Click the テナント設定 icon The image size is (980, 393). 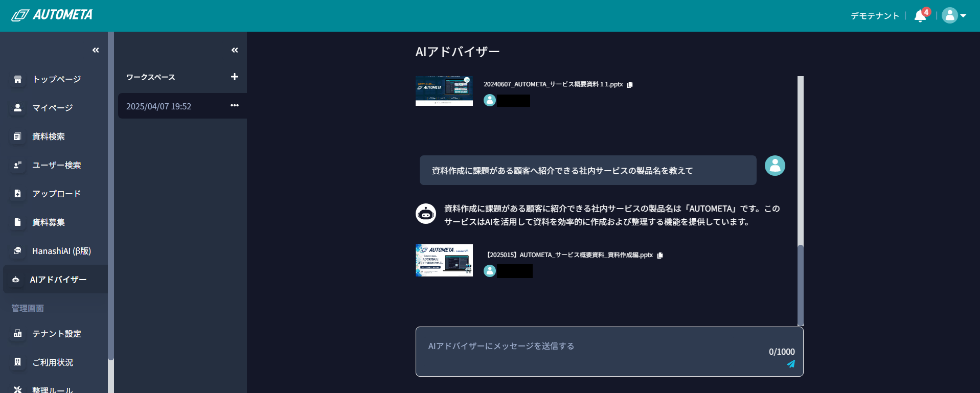(x=18, y=334)
